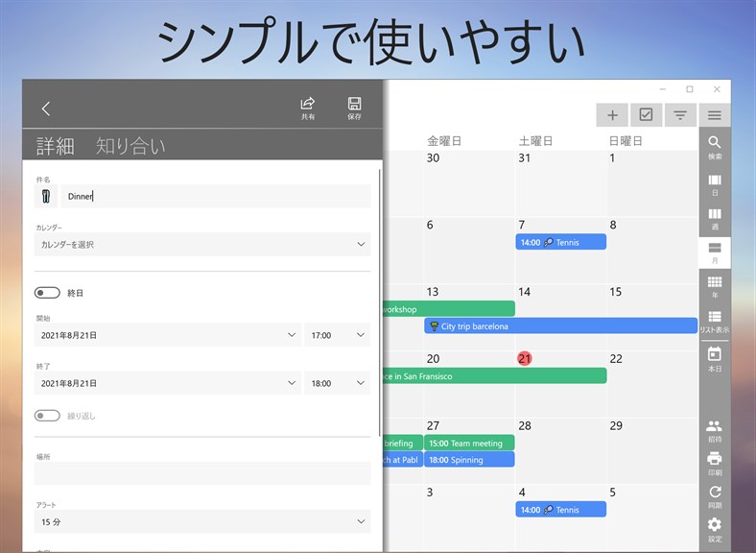Select date 29 in calendar
The height and width of the screenshot is (553, 756).
pos(616,425)
